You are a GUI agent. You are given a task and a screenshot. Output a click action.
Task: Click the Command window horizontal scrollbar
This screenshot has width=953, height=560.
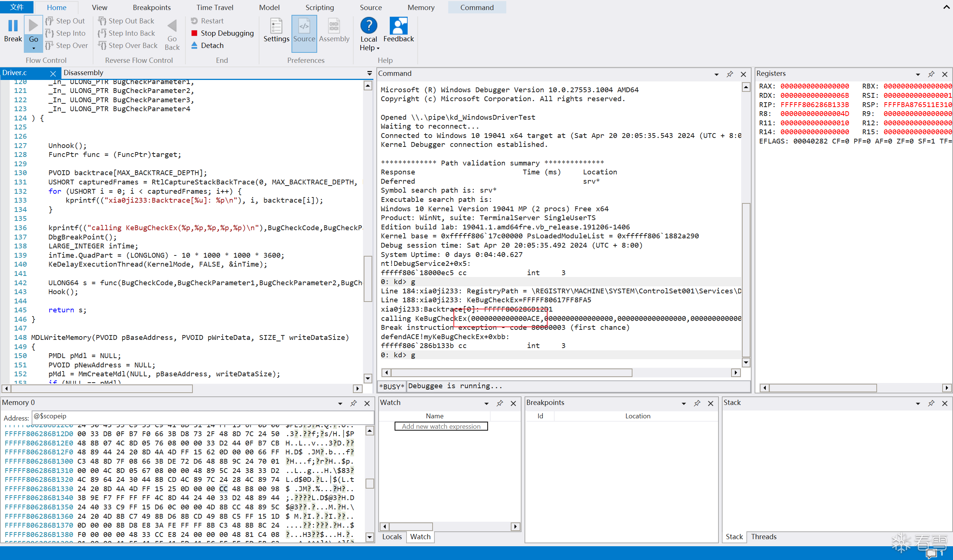(x=510, y=373)
